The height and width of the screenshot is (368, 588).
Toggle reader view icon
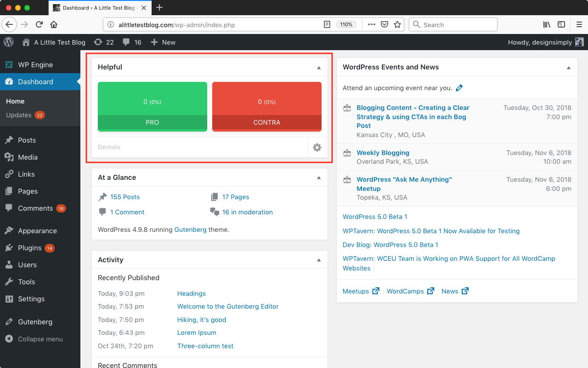pyautogui.click(x=327, y=24)
